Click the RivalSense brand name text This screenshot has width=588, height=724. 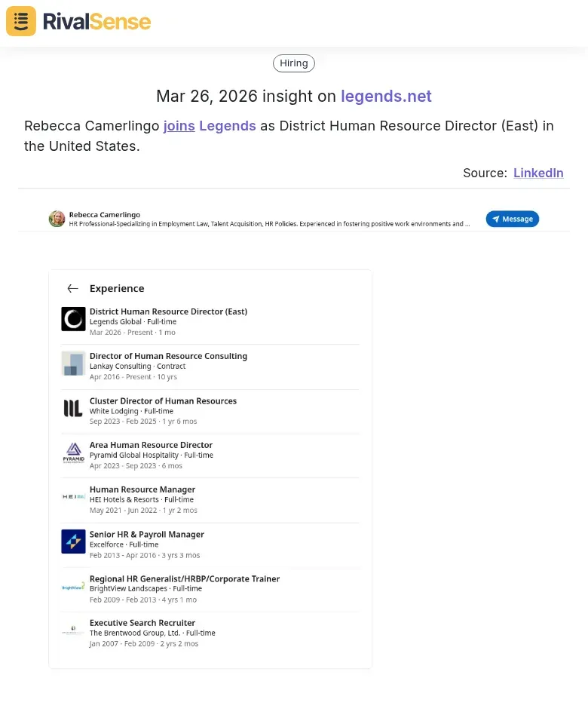click(x=96, y=21)
